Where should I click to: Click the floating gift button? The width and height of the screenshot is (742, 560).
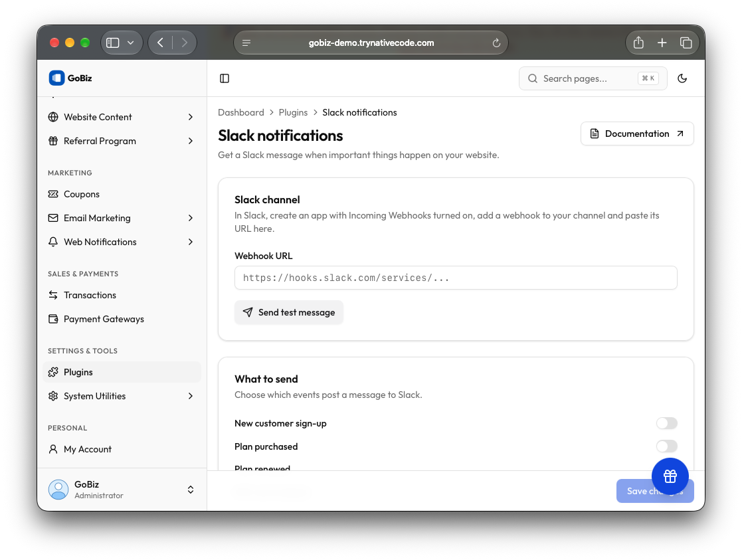(670, 476)
